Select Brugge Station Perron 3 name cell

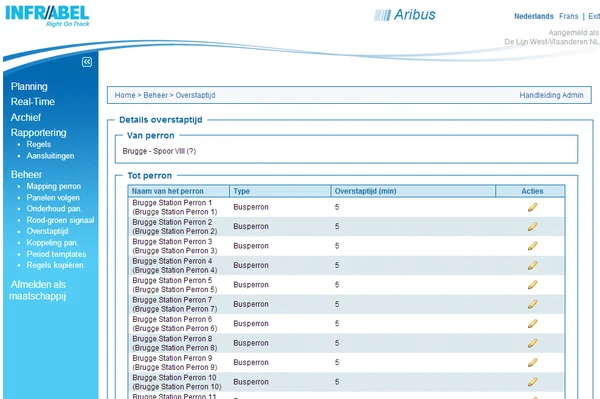click(174, 246)
